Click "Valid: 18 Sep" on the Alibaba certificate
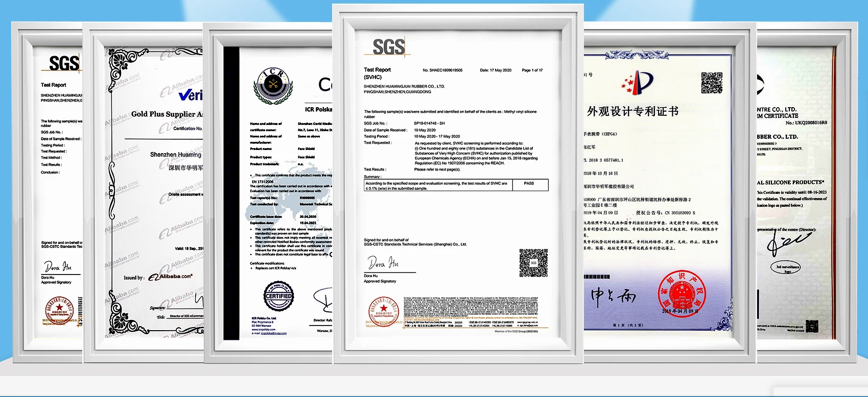This screenshot has height=397, width=868. tap(189, 249)
